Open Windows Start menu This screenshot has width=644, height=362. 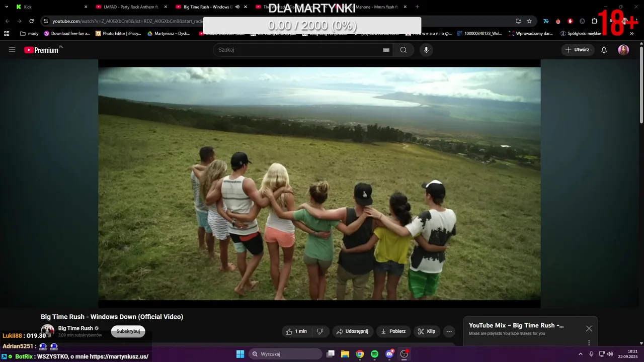[x=240, y=354]
